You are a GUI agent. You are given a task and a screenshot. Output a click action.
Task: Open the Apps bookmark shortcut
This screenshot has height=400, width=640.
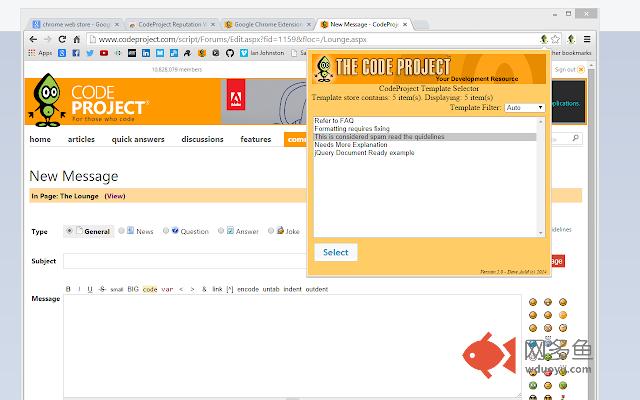(x=40, y=53)
